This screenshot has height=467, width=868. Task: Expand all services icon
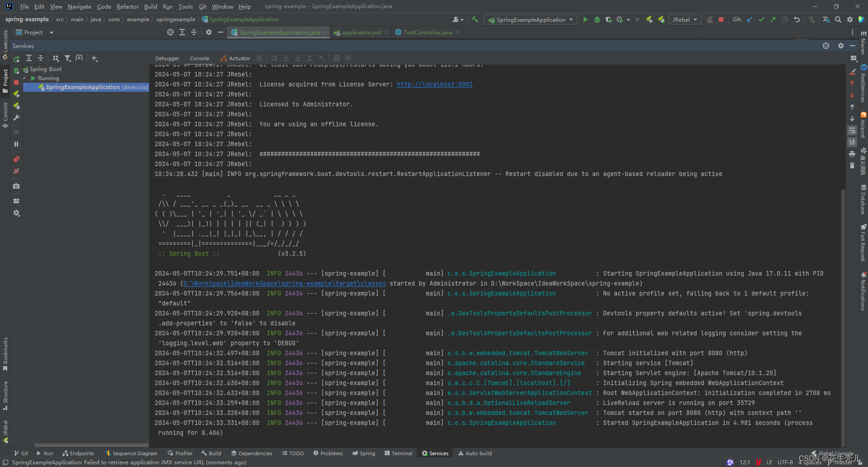click(28, 58)
